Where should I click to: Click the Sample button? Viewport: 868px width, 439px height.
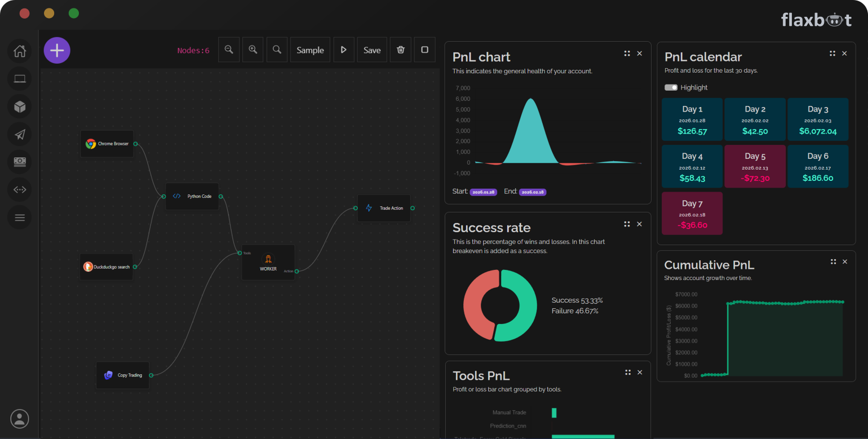310,50
